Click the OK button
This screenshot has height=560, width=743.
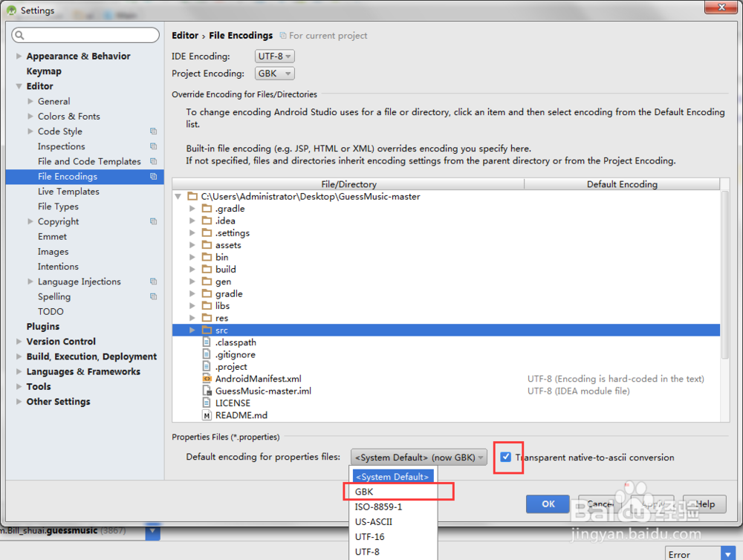point(548,504)
